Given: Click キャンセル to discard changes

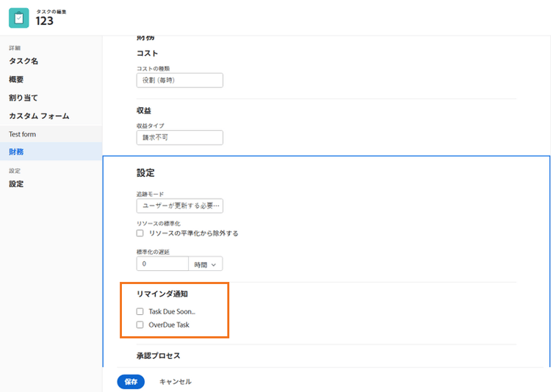Looking at the screenshot, I should click(x=176, y=382).
